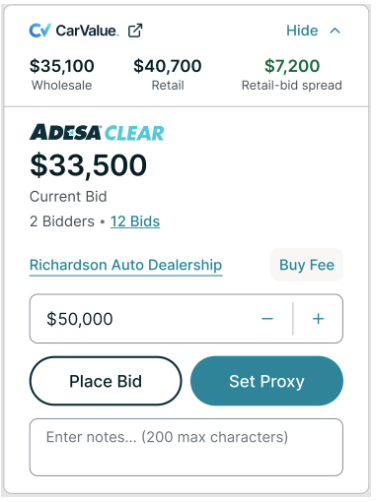Click the 2 Bidders text
376x502 pixels.
(62, 221)
